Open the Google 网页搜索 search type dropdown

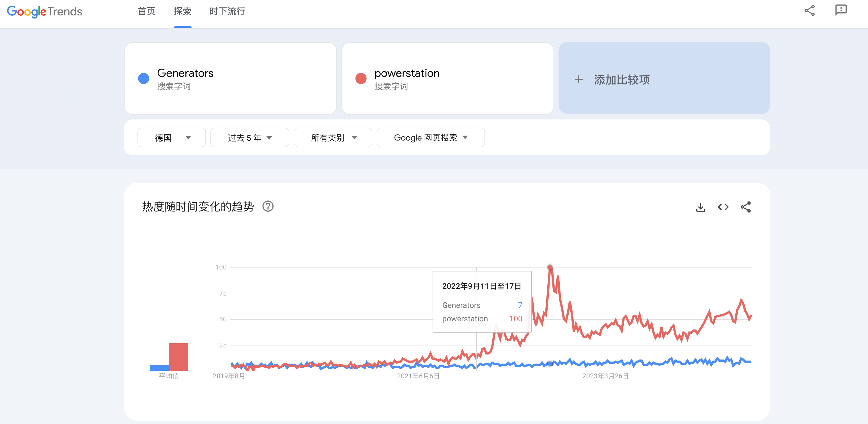coord(431,137)
